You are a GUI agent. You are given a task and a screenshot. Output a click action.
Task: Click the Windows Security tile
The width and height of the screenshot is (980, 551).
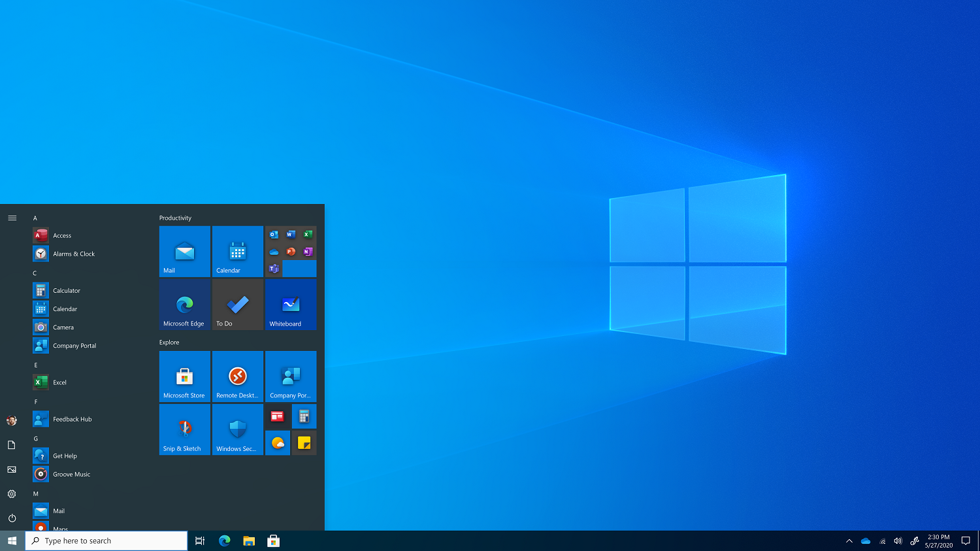point(238,429)
